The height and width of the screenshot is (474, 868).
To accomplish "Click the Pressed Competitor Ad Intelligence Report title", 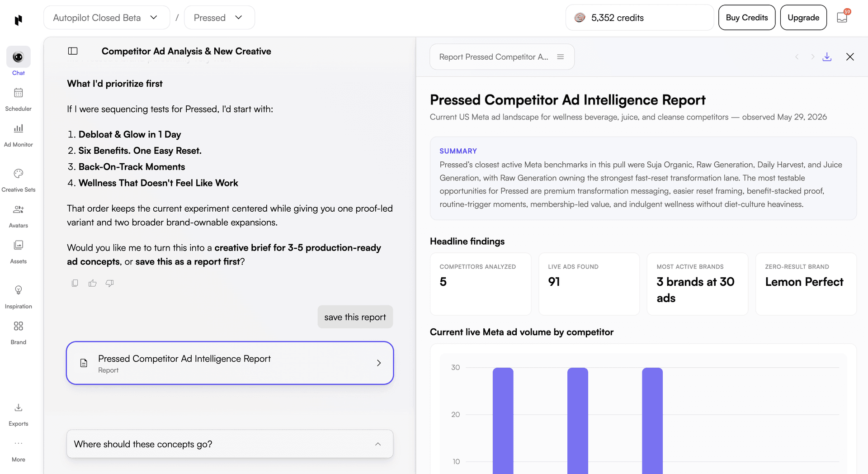I will 568,100.
